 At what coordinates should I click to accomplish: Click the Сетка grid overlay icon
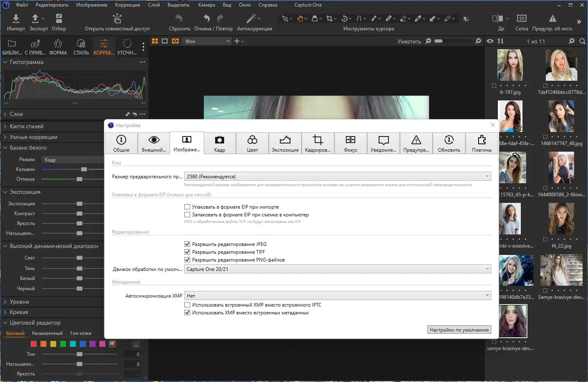(x=522, y=18)
